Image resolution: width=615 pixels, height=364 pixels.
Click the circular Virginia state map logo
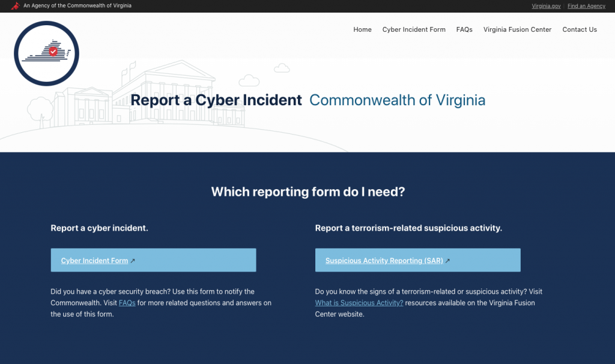pyautogui.click(x=47, y=53)
